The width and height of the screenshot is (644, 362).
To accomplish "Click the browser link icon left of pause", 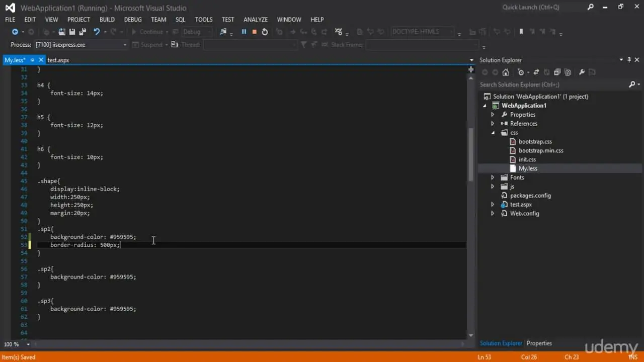I will 223,32.
